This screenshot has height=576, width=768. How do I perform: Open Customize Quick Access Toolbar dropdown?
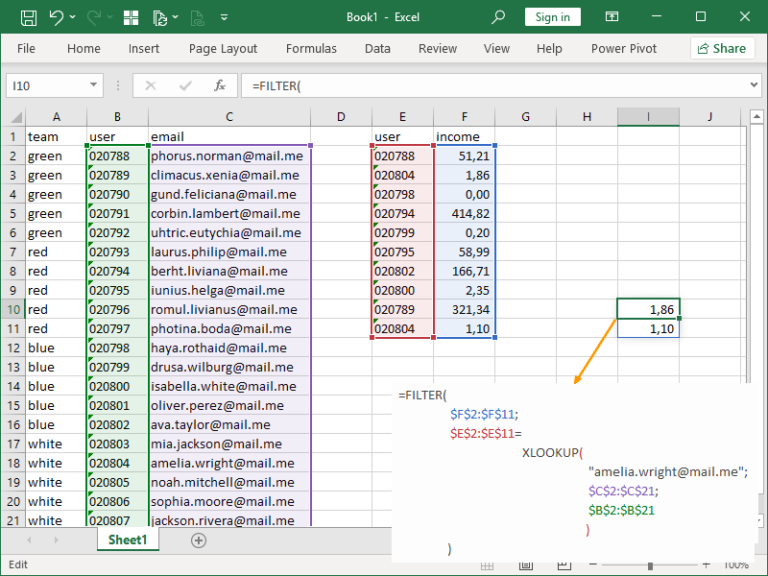coord(224,18)
